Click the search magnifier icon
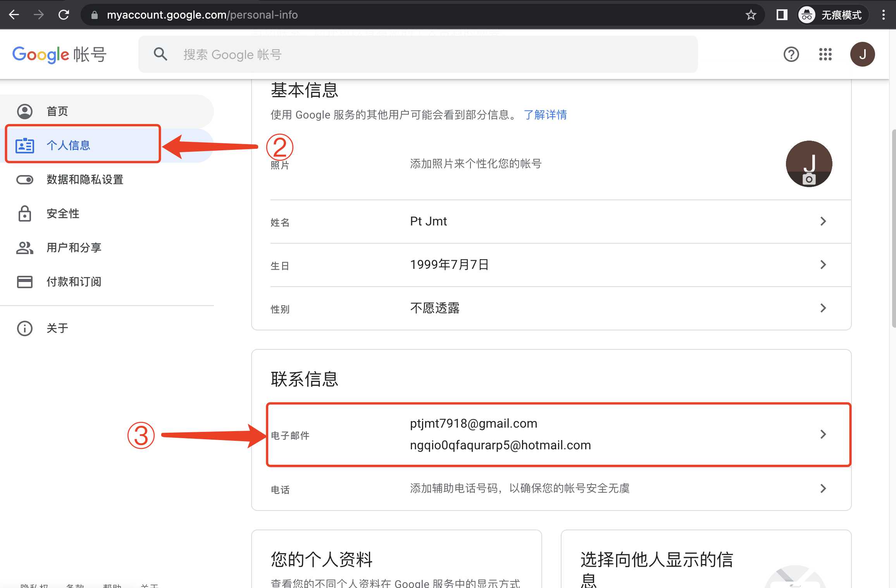 160,54
